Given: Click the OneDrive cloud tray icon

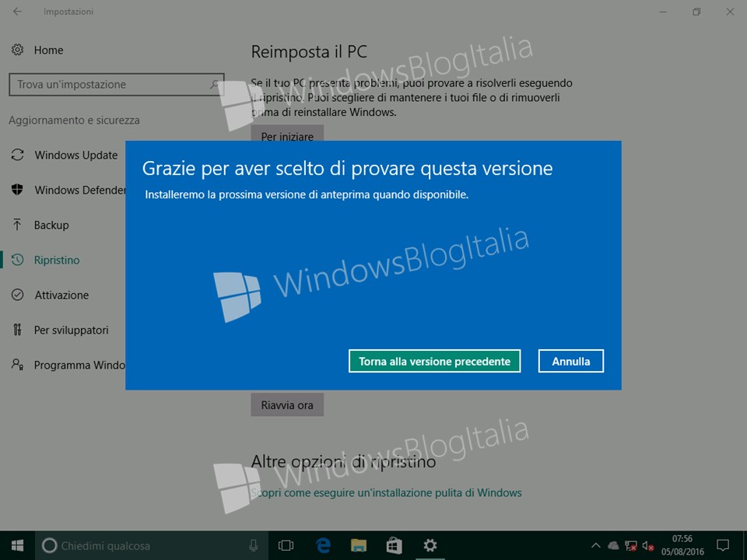Looking at the screenshot, I should [x=613, y=545].
